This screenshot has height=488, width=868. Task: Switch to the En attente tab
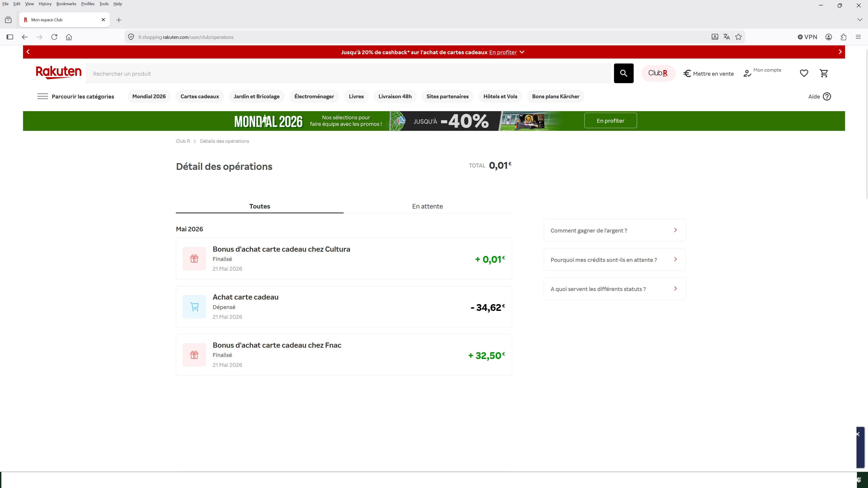point(427,206)
